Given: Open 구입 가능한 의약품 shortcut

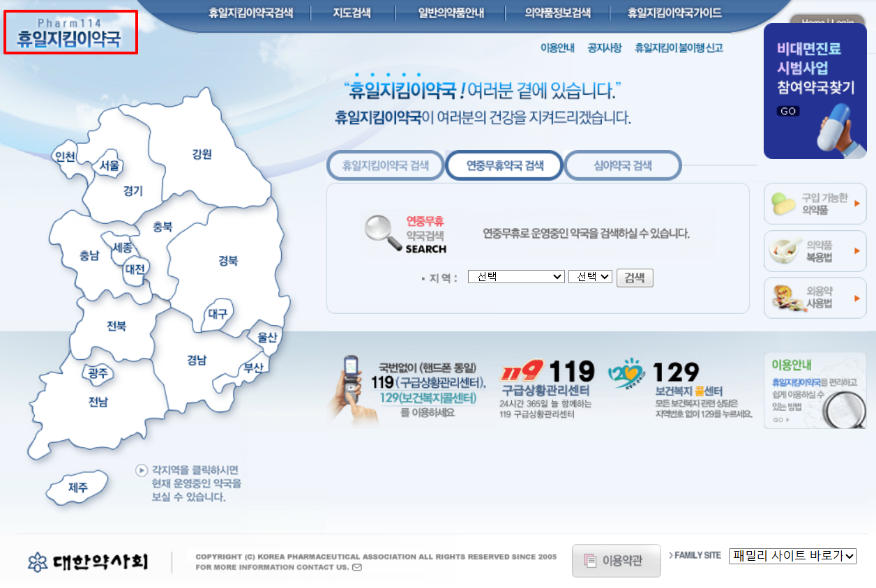Looking at the screenshot, I should (815, 204).
